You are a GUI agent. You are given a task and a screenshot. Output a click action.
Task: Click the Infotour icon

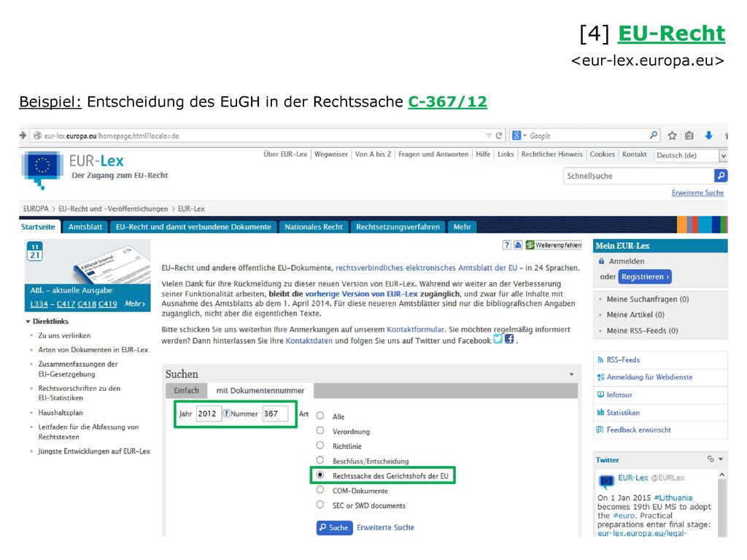[x=600, y=394]
